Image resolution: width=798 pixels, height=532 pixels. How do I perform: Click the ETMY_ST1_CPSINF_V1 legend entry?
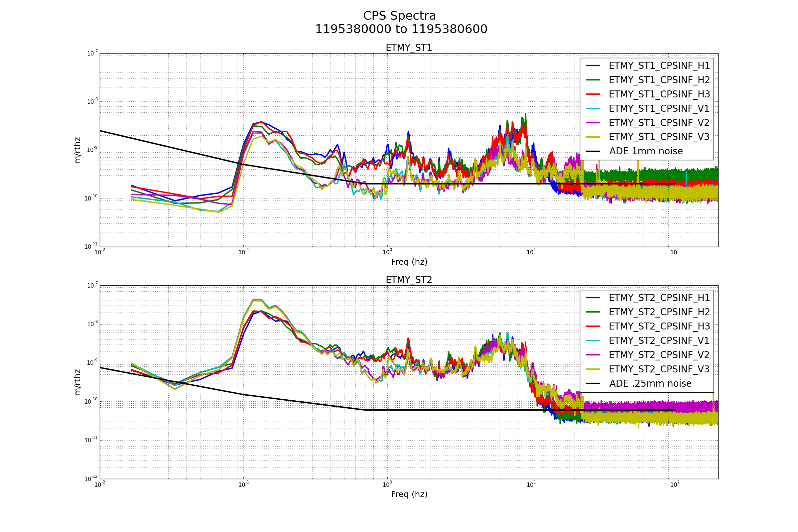pos(659,109)
